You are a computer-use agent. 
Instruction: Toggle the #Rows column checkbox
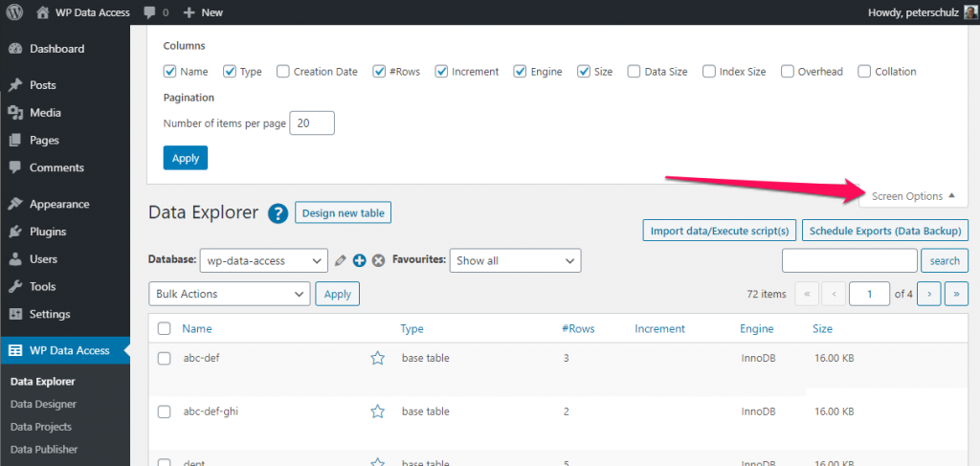point(379,71)
